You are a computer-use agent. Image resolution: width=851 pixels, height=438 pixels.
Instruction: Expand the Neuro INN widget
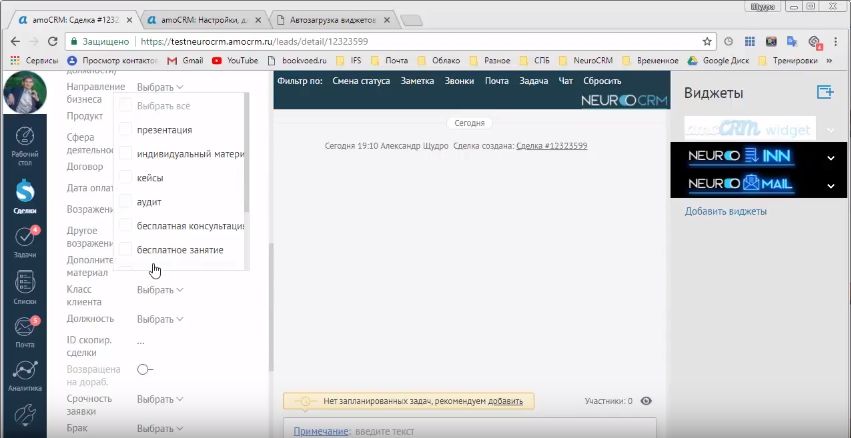coord(830,158)
